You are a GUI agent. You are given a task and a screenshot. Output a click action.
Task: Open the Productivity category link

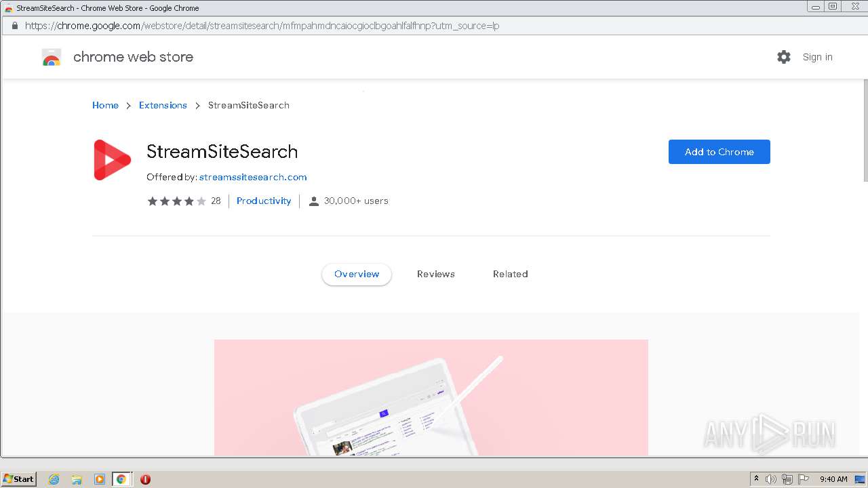coord(264,201)
